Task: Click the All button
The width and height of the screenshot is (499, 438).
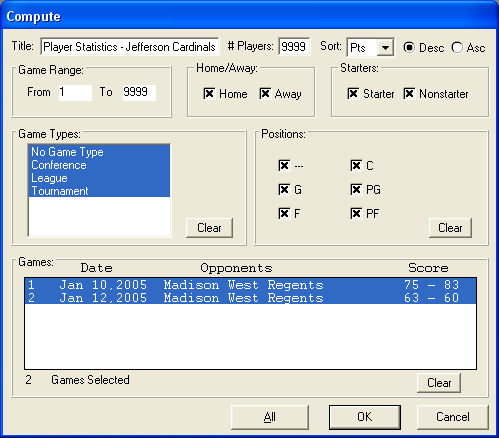Action: [270, 417]
